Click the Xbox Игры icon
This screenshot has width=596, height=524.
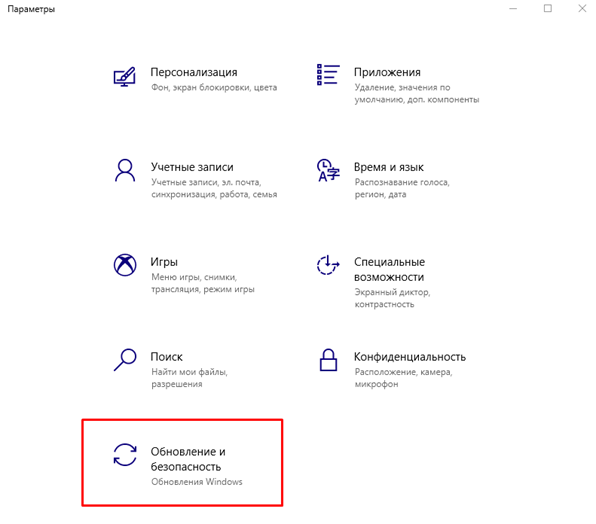click(x=125, y=265)
